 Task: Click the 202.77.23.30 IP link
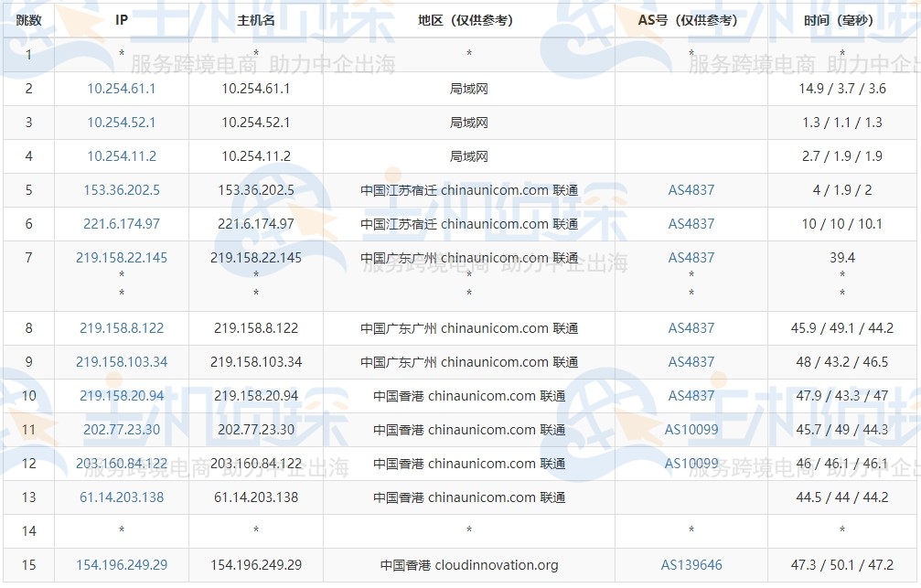tap(122, 430)
